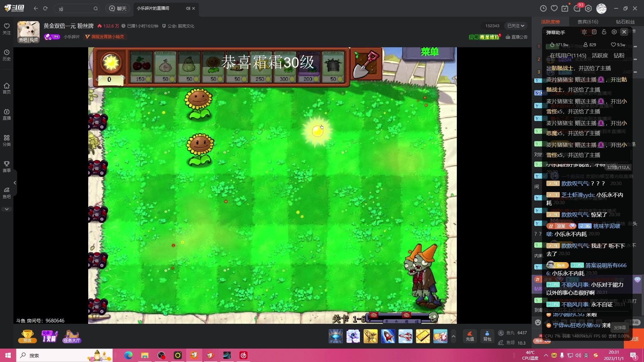Open the 关注 follow list in sidebar
This screenshot has height=362, width=644.
7,29
